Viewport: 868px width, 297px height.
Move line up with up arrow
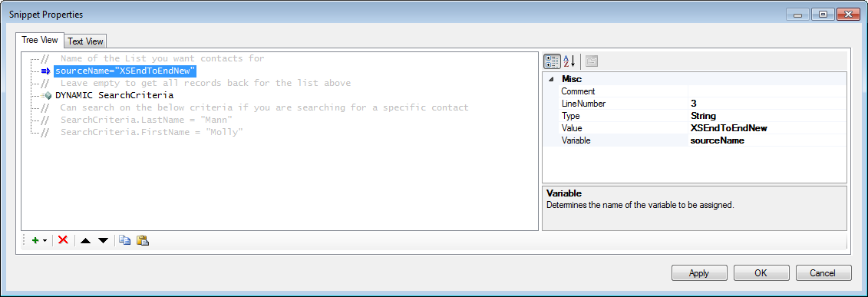[x=84, y=240]
